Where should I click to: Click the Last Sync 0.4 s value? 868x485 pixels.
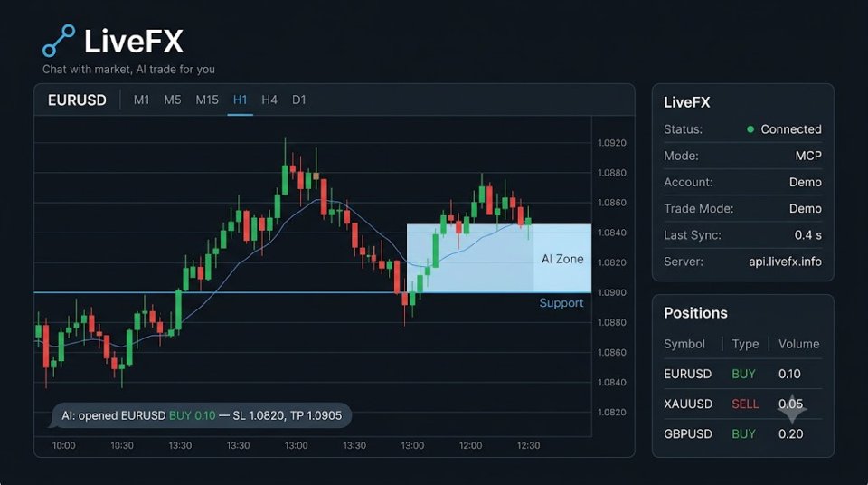[807, 235]
